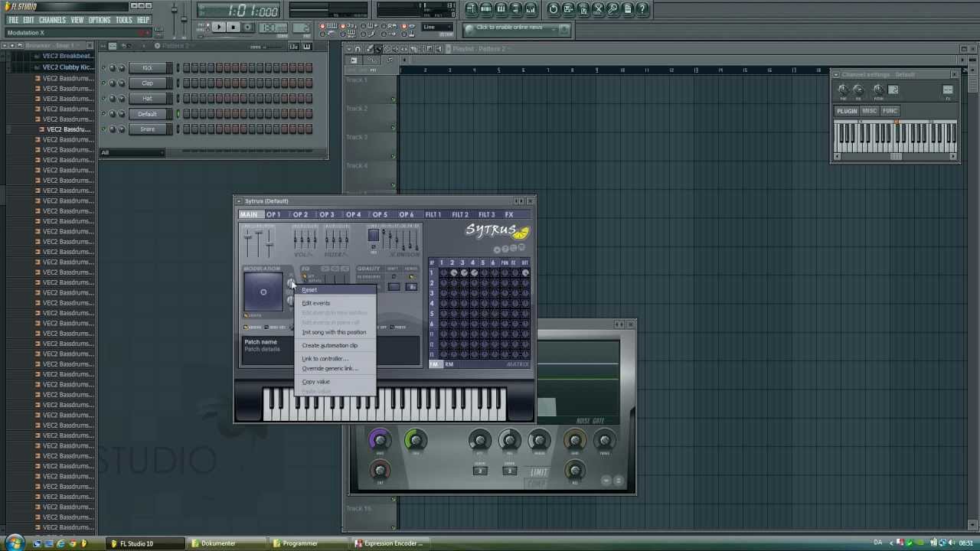The width and height of the screenshot is (980, 551).
Task: Mute the Clap channel LED
Action: 103,83
